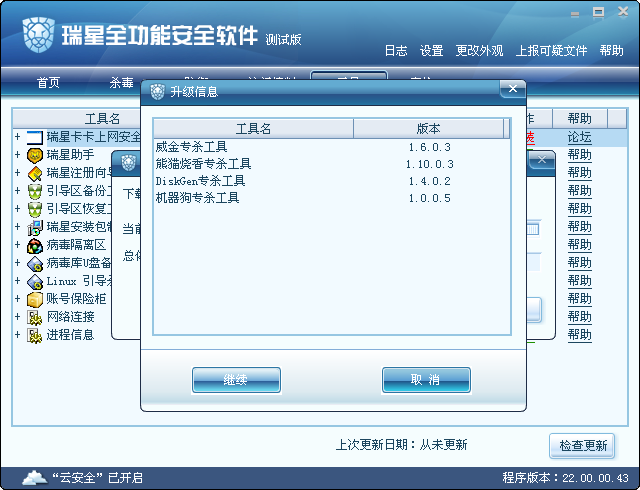Open the 设置 menu
The width and height of the screenshot is (640, 490).
(431, 51)
